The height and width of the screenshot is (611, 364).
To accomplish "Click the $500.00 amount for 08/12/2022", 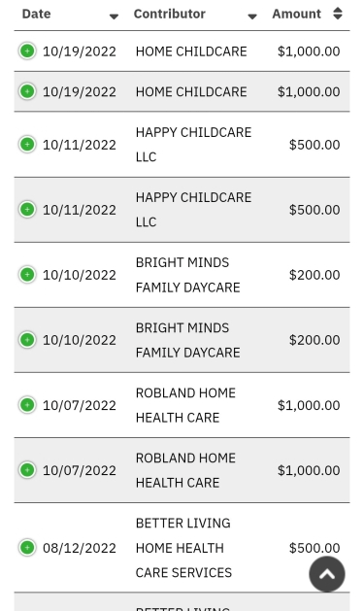I will tap(314, 548).
